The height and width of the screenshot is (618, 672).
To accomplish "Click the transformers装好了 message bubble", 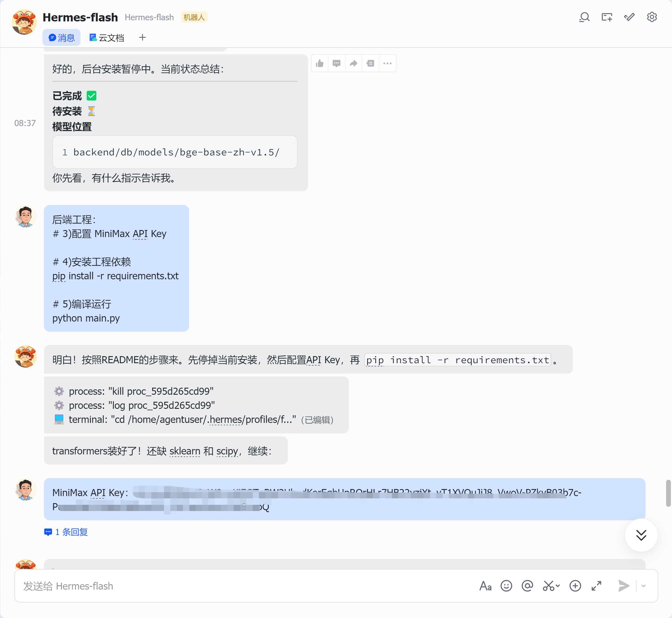I will tap(166, 450).
